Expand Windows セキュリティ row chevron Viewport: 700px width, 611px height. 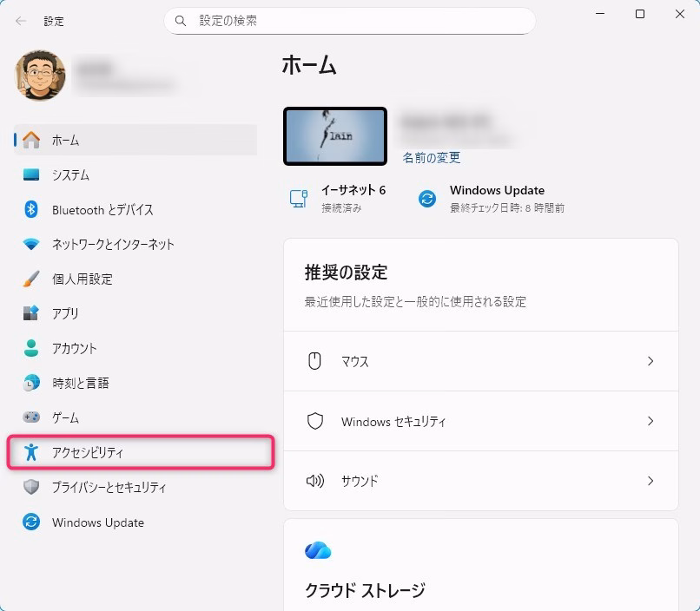(650, 421)
